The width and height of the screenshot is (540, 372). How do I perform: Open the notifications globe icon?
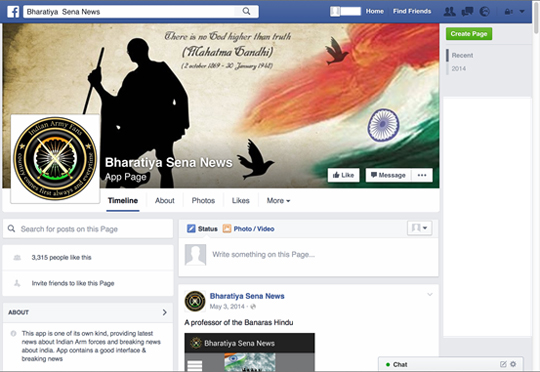click(485, 12)
